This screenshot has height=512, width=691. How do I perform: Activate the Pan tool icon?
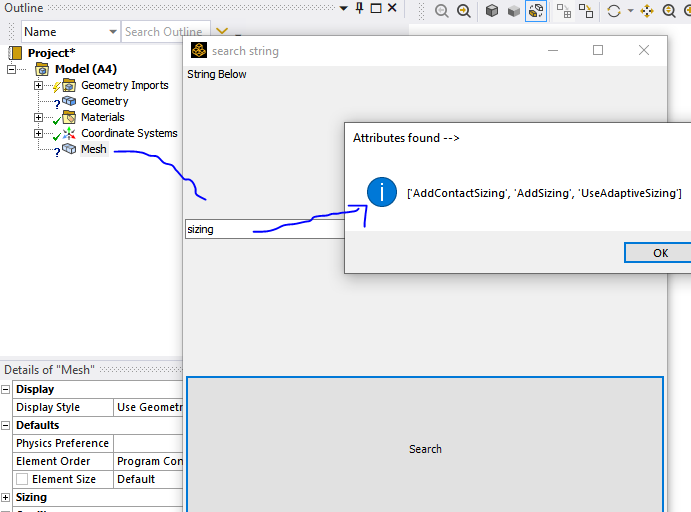647,11
